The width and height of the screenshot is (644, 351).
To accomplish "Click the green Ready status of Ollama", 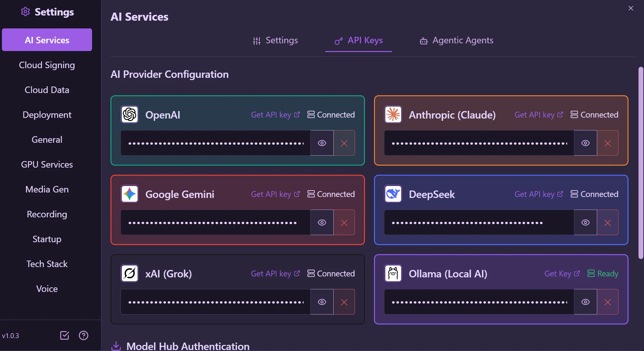I will (x=603, y=274).
